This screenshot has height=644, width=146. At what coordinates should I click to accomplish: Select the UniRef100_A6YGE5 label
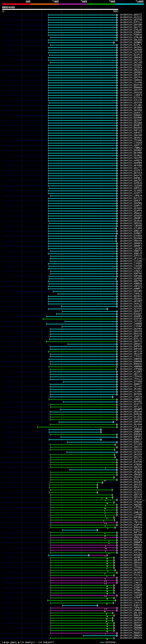pyautogui.click(x=131, y=301)
